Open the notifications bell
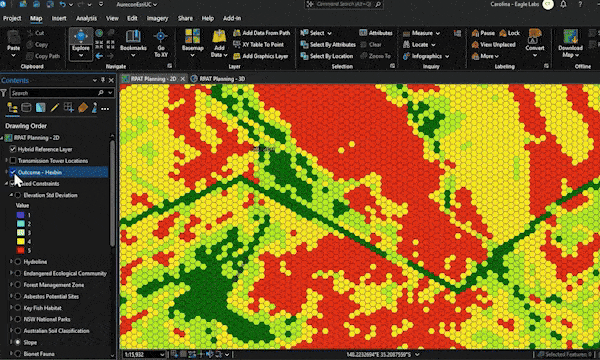Screen dimensions: 600x360 click(563, 5)
